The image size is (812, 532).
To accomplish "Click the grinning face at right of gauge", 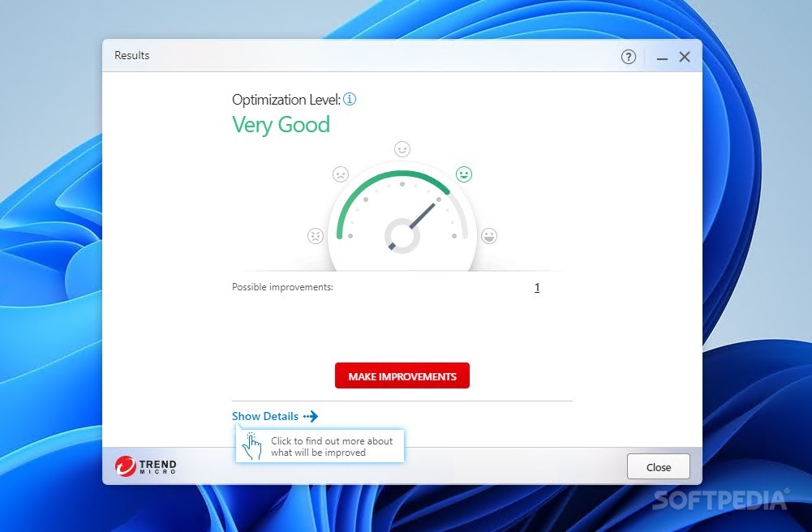I will coord(489,236).
